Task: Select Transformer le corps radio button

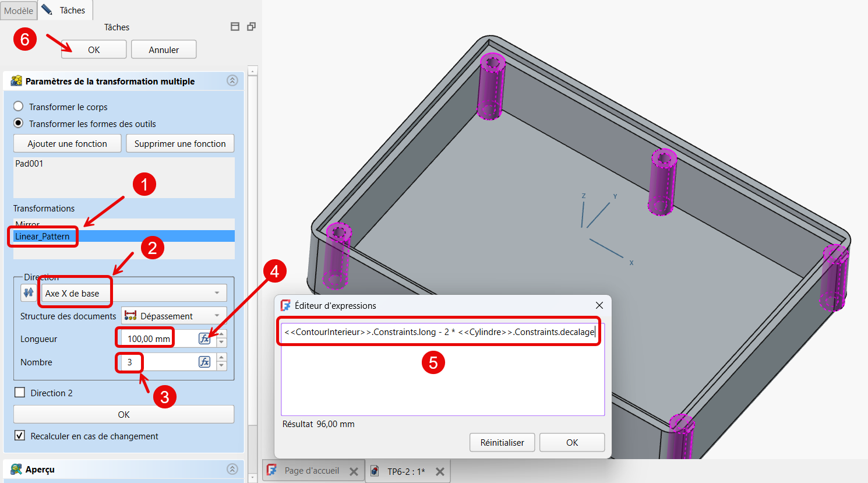Action: [19, 107]
